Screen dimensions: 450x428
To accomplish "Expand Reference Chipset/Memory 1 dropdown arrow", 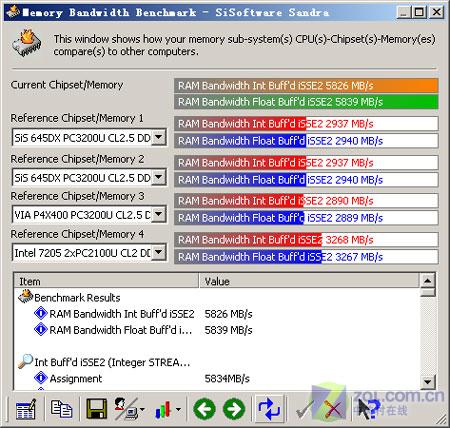I will (x=159, y=137).
